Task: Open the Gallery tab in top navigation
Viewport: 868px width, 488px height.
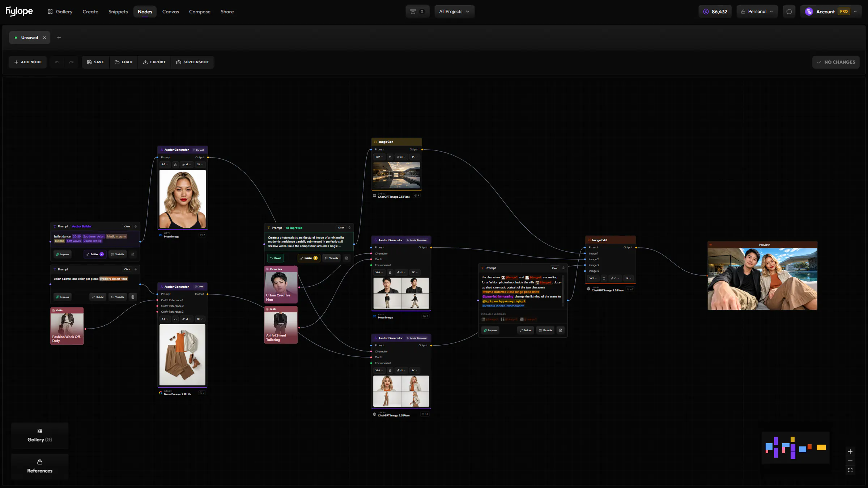Action: pyautogui.click(x=60, y=12)
